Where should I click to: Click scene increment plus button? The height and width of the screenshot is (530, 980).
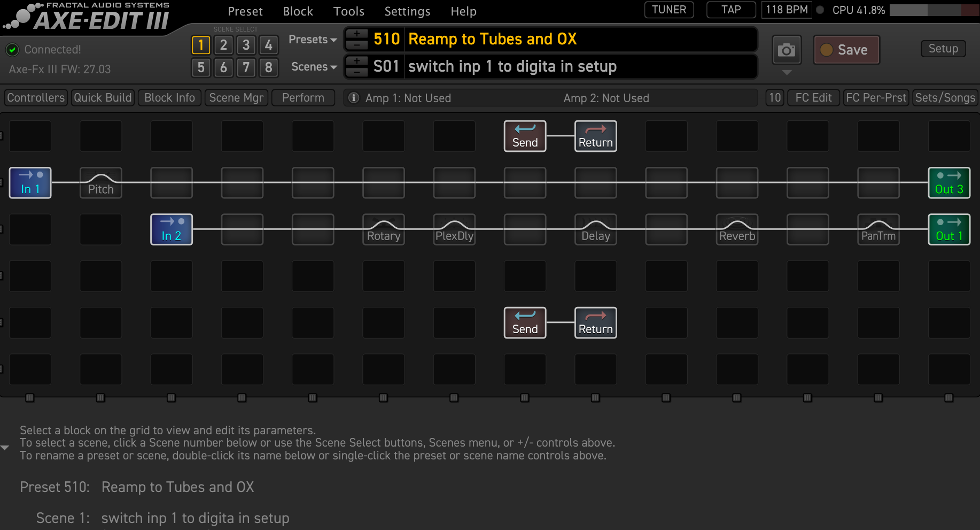[356, 60]
